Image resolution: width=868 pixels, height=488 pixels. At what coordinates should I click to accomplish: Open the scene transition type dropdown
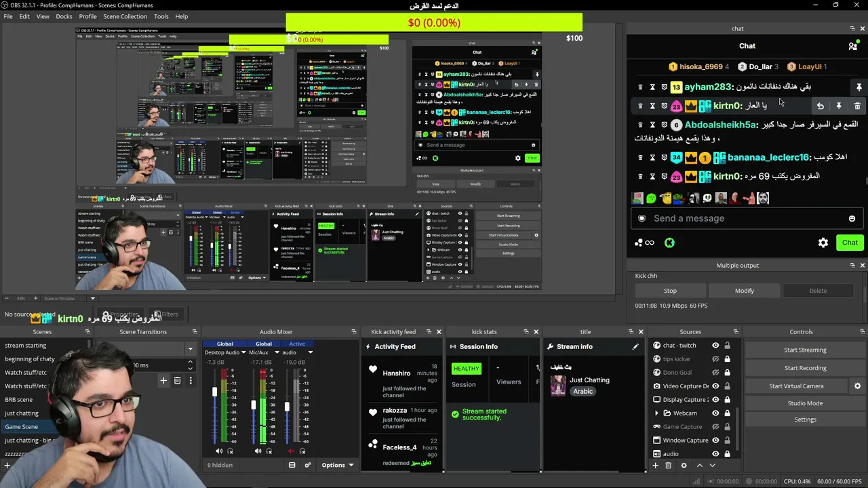tap(190, 349)
